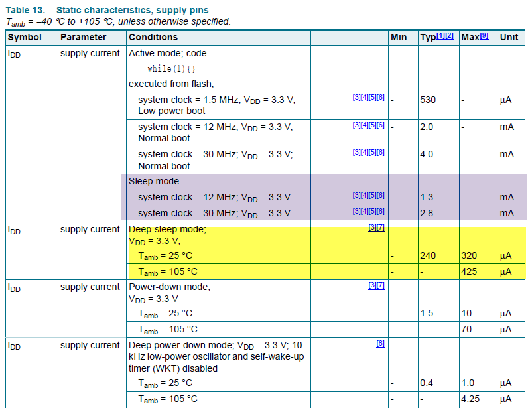The width and height of the screenshot is (532, 408).
Task: Click footnote [6] in Sleep mode 30 MHz row
Action: [x=381, y=212]
